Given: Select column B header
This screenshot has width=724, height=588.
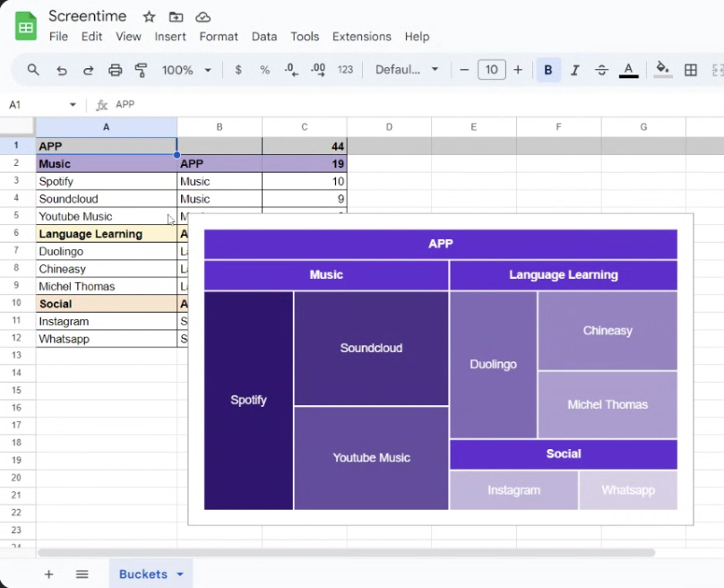Looking at the screenshot, I should point(220,127).
